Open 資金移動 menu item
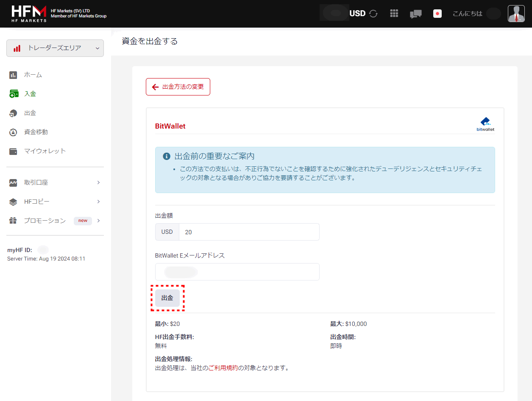 coord(36,132)
